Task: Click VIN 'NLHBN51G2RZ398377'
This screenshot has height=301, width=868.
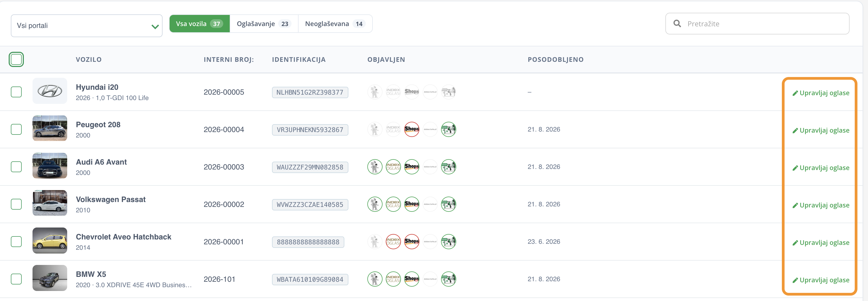Action: point(310,92)
